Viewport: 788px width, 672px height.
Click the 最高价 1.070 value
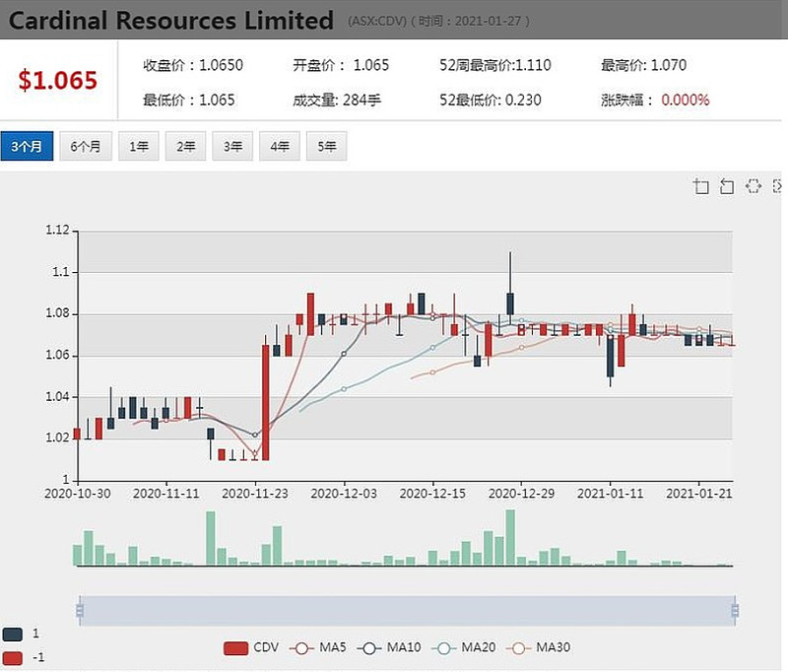pyautogui.click(x=669, y=65)
